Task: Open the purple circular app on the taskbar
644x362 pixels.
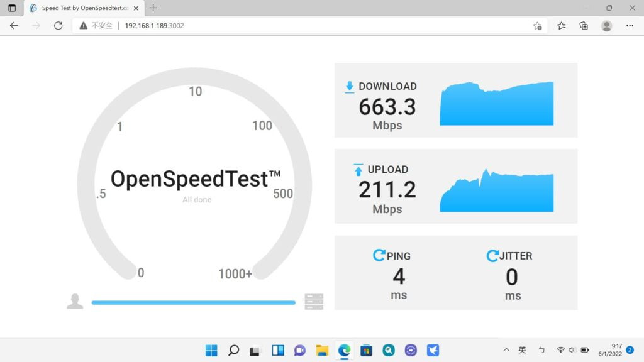Action: pos(411,350)
